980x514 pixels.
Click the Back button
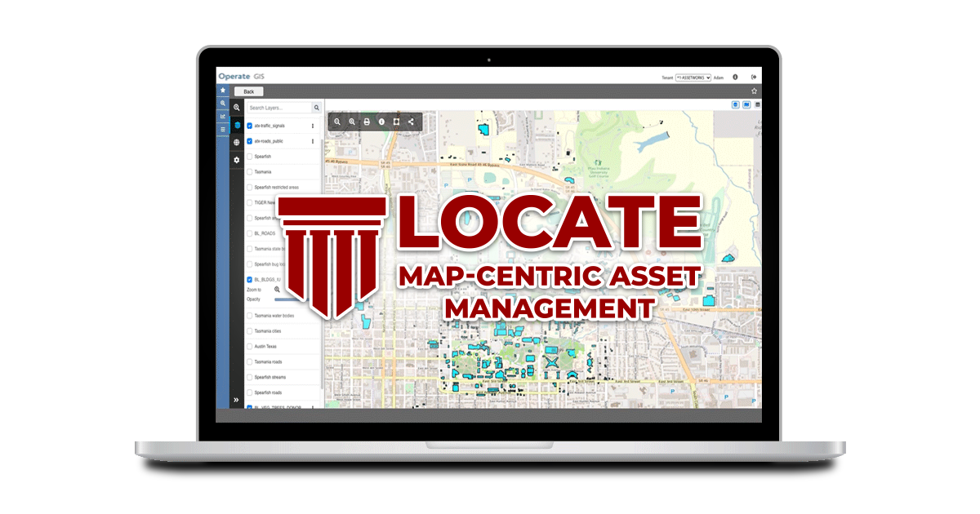[247, 91]
